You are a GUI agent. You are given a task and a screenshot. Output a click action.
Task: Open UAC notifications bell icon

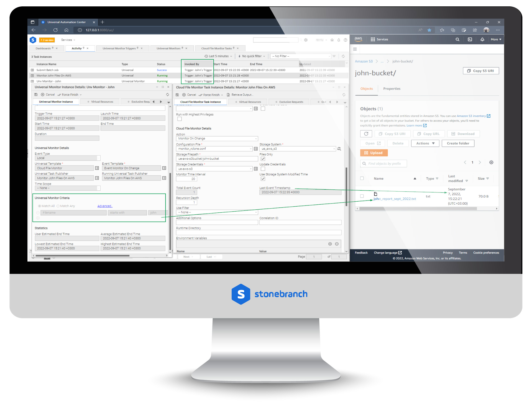pos(339,40)
